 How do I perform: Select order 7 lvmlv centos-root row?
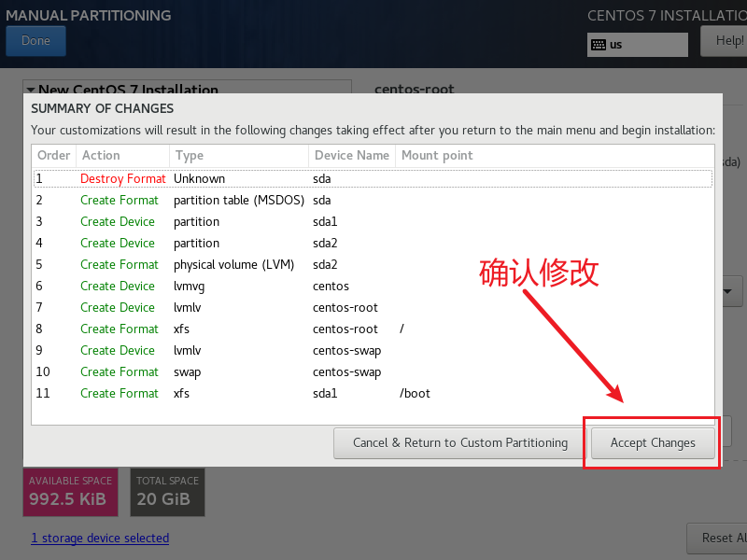(373, 307)
